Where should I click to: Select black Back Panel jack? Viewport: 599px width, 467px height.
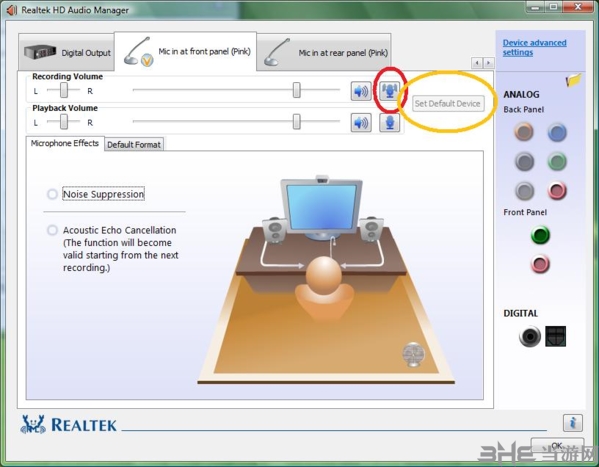pyautogui.click(x=524, y=161)
